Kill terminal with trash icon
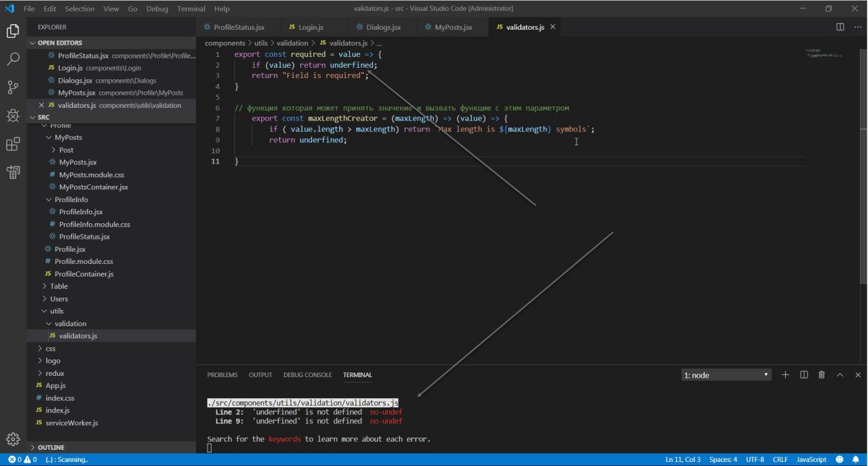 (x=821, y=374)
